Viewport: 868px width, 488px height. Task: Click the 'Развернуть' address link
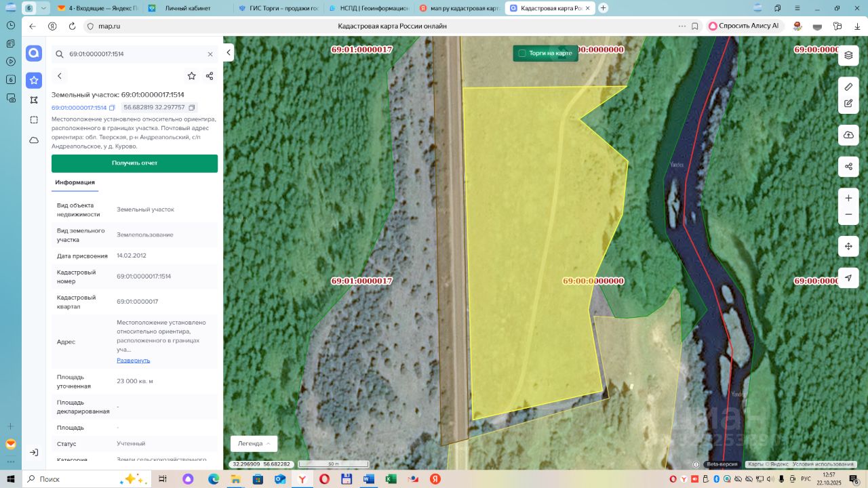[134, 361]
